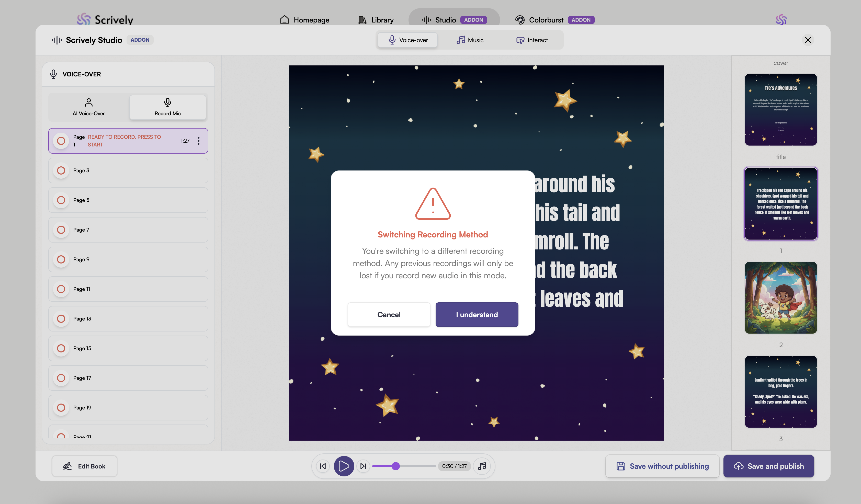
Task: Click the play button in playback bar
Action: tap(344, 466)
